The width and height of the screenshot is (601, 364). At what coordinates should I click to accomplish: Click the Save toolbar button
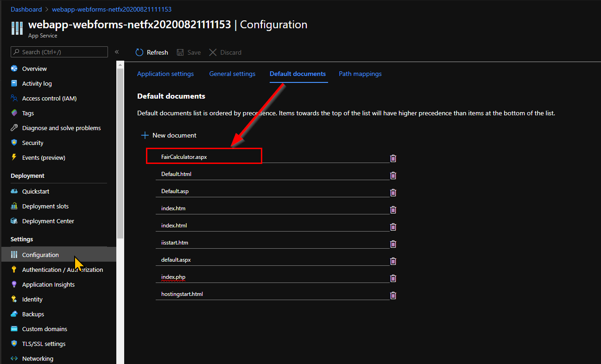(x=189, y=52)
